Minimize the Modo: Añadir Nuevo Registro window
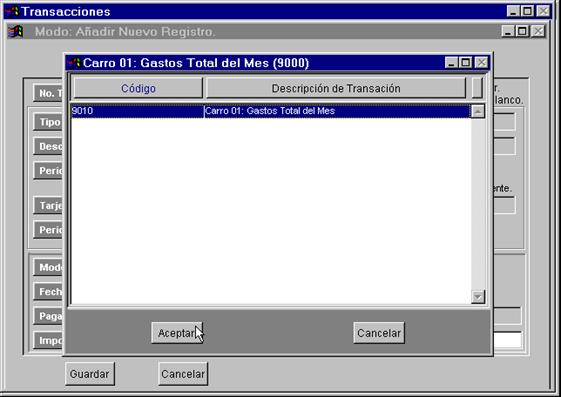 (x=508, y=31)
